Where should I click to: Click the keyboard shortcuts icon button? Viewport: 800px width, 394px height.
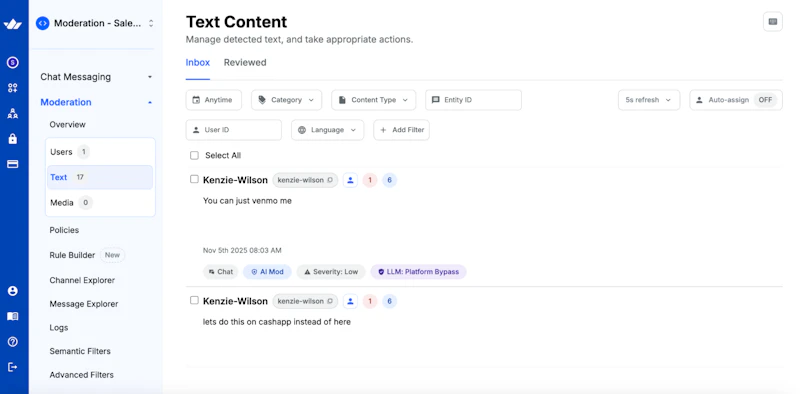tap(772, 21)
